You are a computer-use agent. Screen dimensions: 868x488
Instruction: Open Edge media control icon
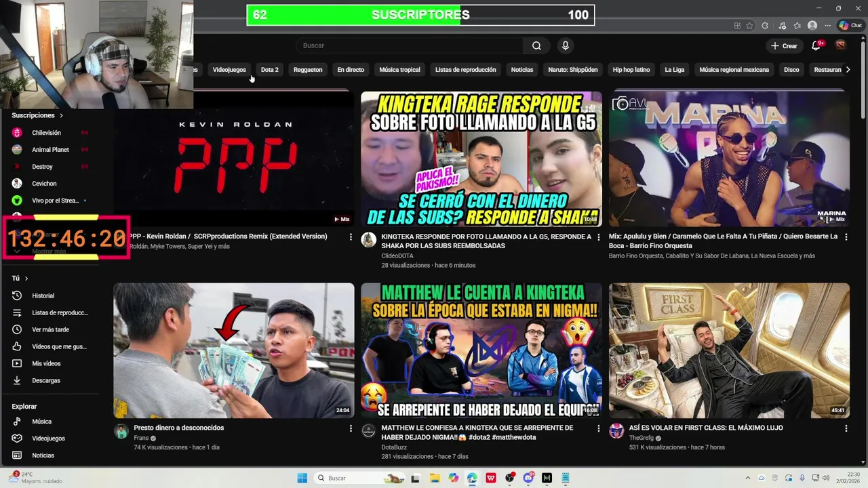[x=782, y=26]
